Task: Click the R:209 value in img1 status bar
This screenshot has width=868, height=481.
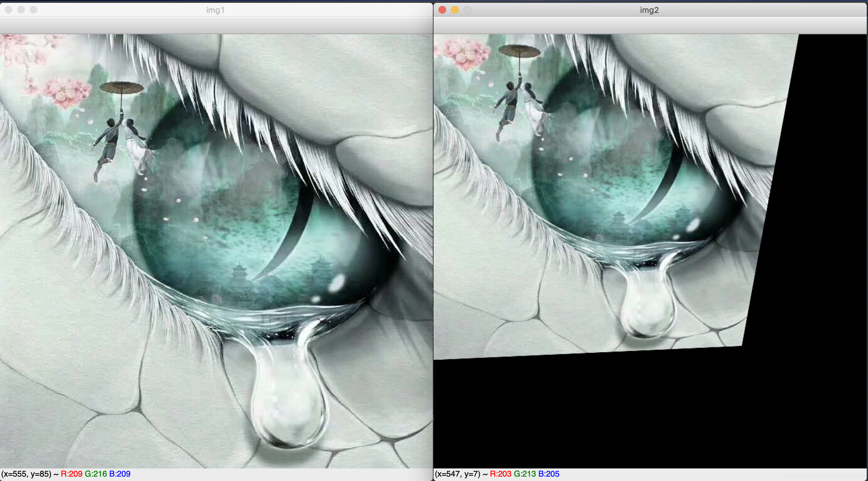Action: point(72,473)
